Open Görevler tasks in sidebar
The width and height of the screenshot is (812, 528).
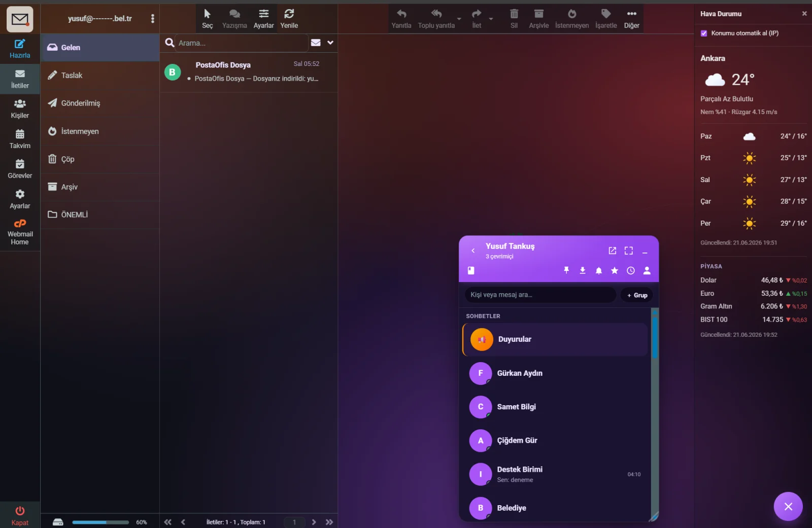tap(20, 169)
